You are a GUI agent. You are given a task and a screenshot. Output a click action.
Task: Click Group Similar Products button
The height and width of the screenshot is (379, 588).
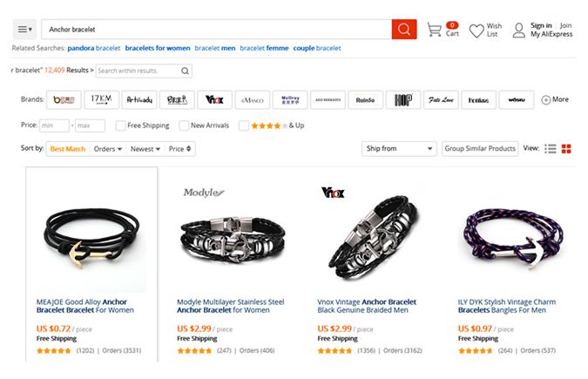click(480, 149)
